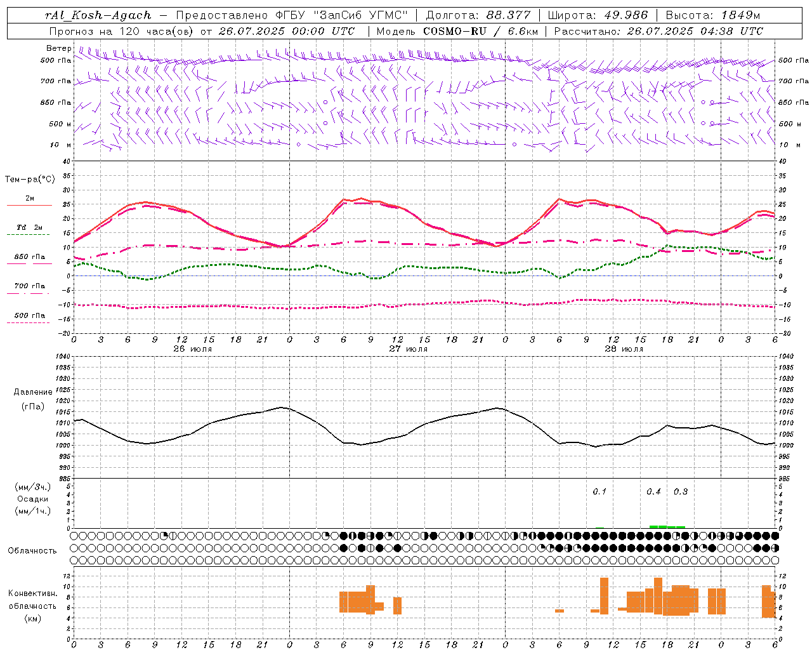Click the 2м temperature legend label
Viewport: 812px width, 650px height.
pos(30,199)
